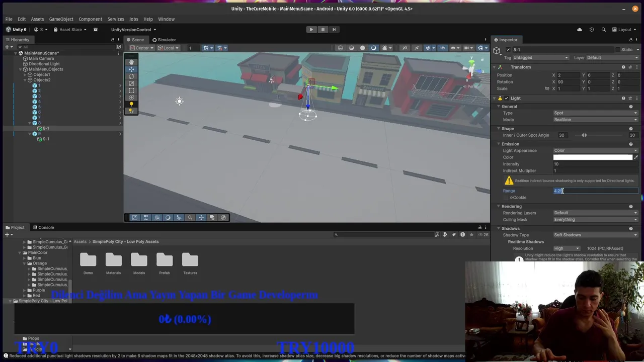This screenshot has height=362, width=644.
Task: Click the Range input field
Action: 596,191
